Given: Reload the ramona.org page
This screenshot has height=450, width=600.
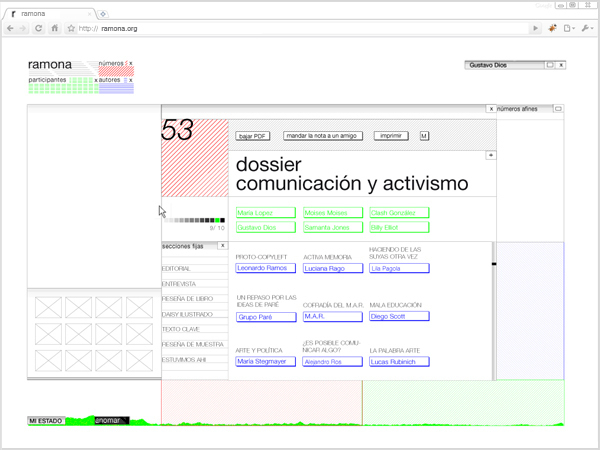Looking at the screenshot, I should pyautogui.click(x=38, y=28).
